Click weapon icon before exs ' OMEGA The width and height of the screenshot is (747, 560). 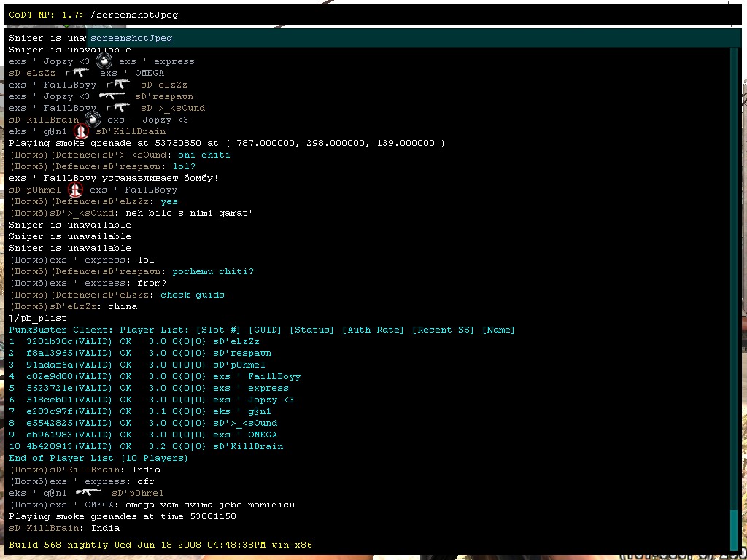point(77,73)
